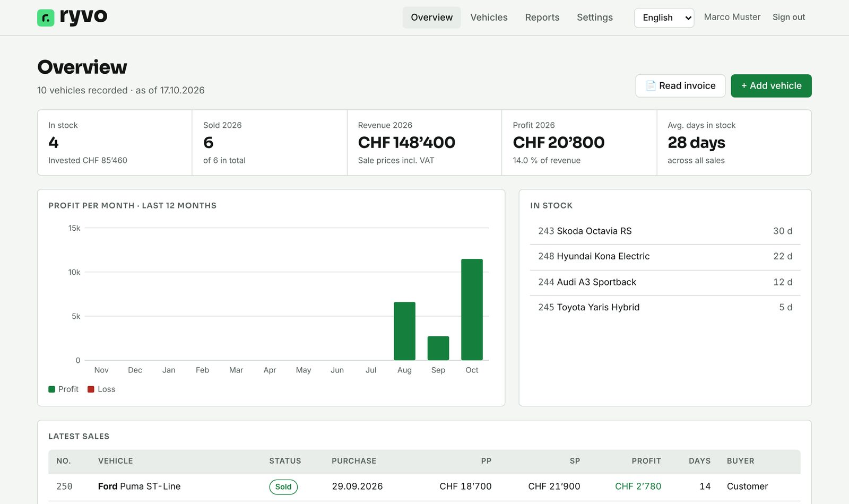The height and width of the screenshot is (504, 849).
Task: Click the Read invoice button
Action: [680, 86]
